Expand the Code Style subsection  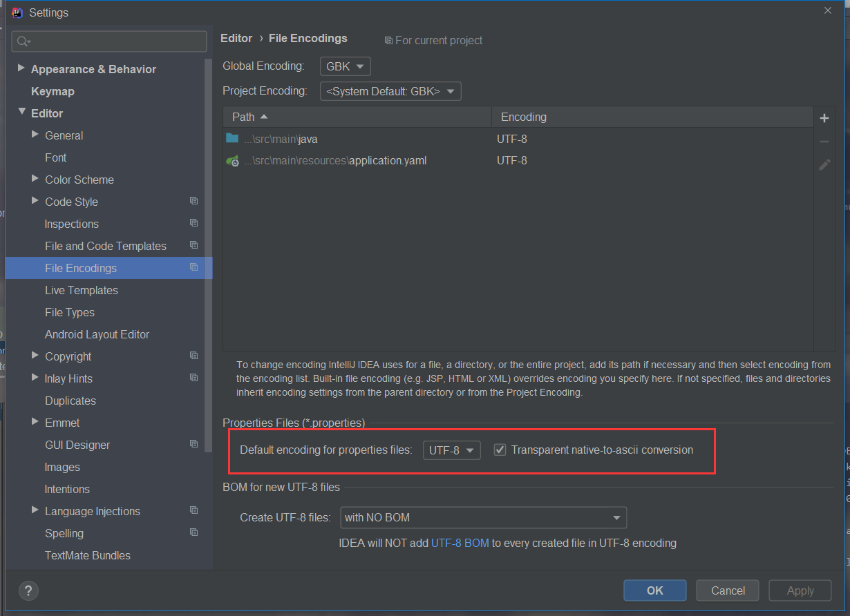tap(35, 201)
